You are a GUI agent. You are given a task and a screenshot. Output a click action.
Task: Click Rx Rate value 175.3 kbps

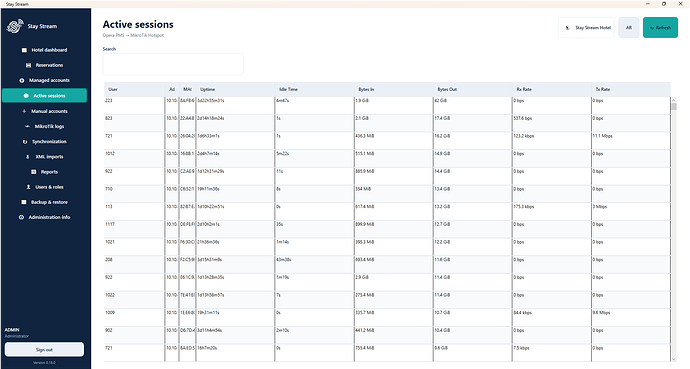pos(524,207)
